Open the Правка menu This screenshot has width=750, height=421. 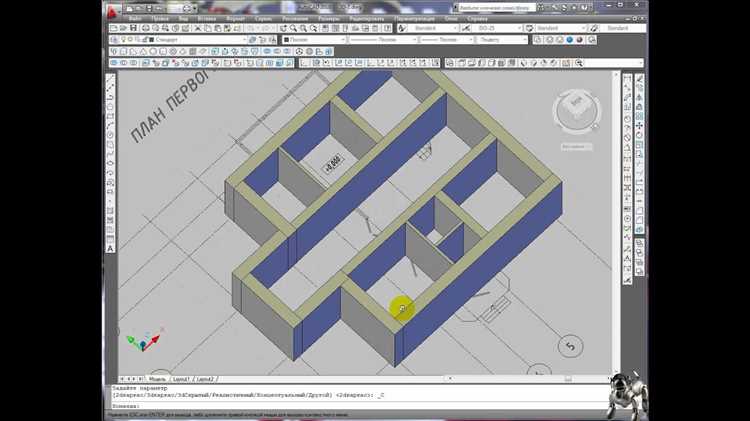pos(161,19)
